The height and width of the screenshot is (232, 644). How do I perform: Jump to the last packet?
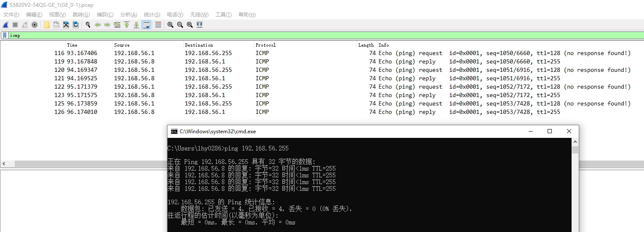pos(136,25)
